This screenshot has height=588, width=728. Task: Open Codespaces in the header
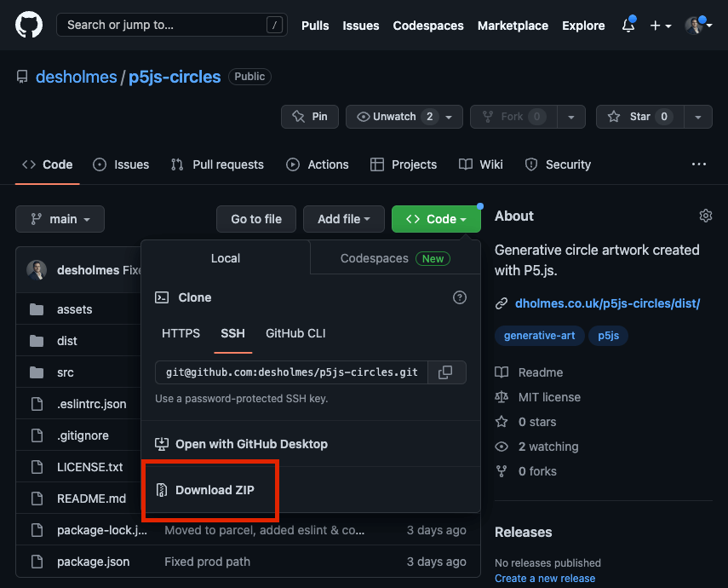click(x=428, y=26)
